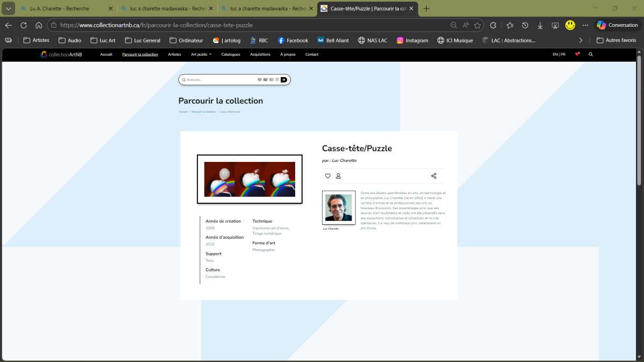The width and height of the screenshot is (644, 362).
Task: Switch language to EN in the header
Action: 555,54
